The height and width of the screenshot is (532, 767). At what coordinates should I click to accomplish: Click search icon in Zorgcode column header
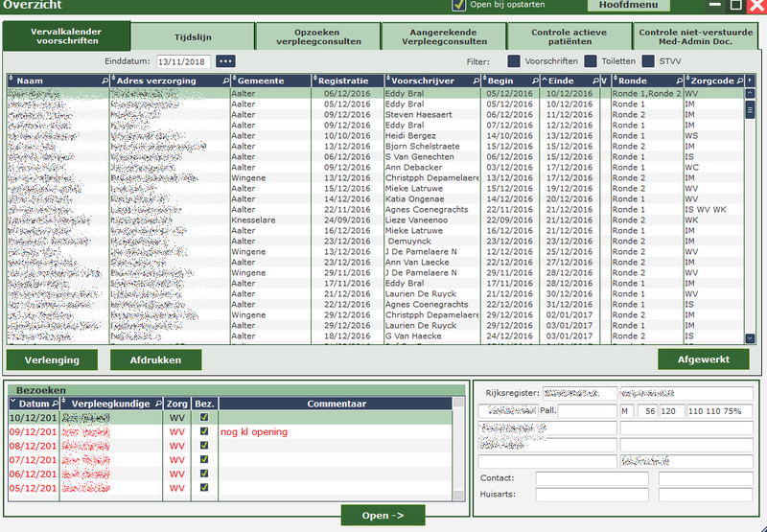(737, 81)
